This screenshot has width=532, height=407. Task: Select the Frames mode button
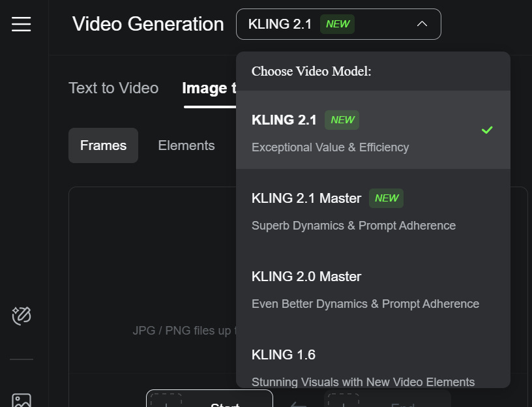tap(103, 145)
